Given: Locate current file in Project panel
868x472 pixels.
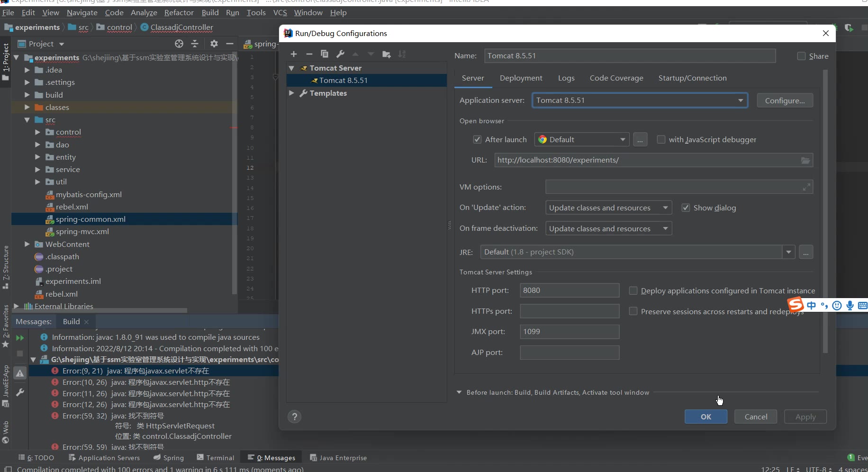Looking at the screenshot, I should pos(179,44).
